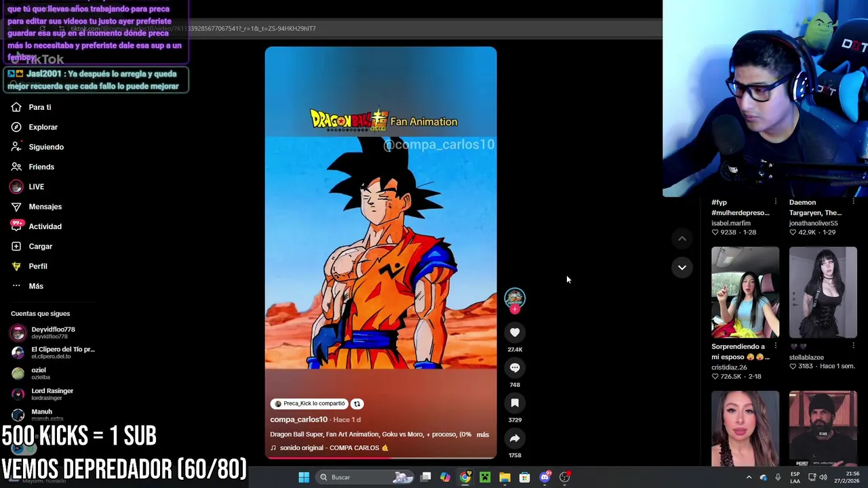Go to the next video with down chevron
Image resolution: width=868 pixels, height=488 pixels.
(x=682, y=268)
